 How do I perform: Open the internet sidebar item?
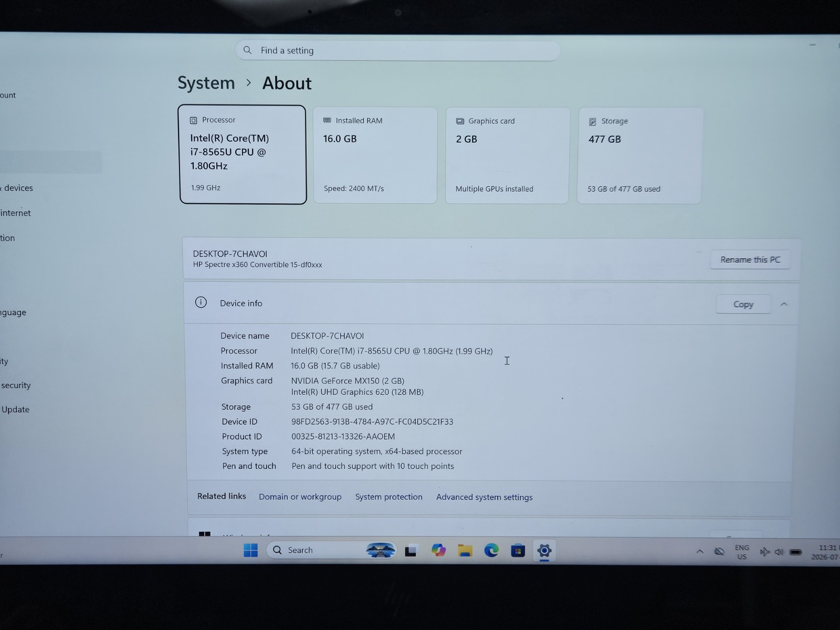(x=16, y=213)
